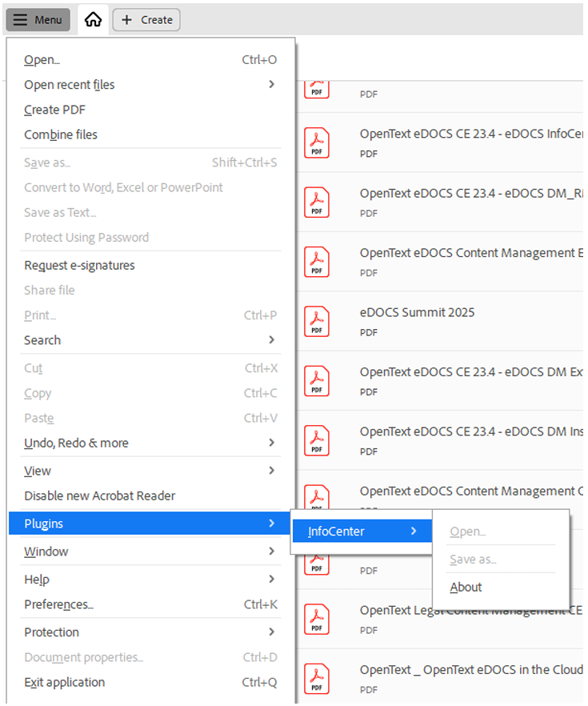Open 'OpenText eDOCS Content Management E' file name
Screen dimensions: 588x706
[471, 253]
